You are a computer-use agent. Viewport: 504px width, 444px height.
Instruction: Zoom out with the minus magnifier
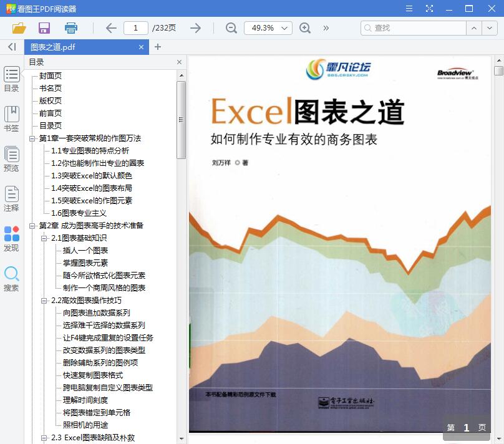(x=231, y=28)
